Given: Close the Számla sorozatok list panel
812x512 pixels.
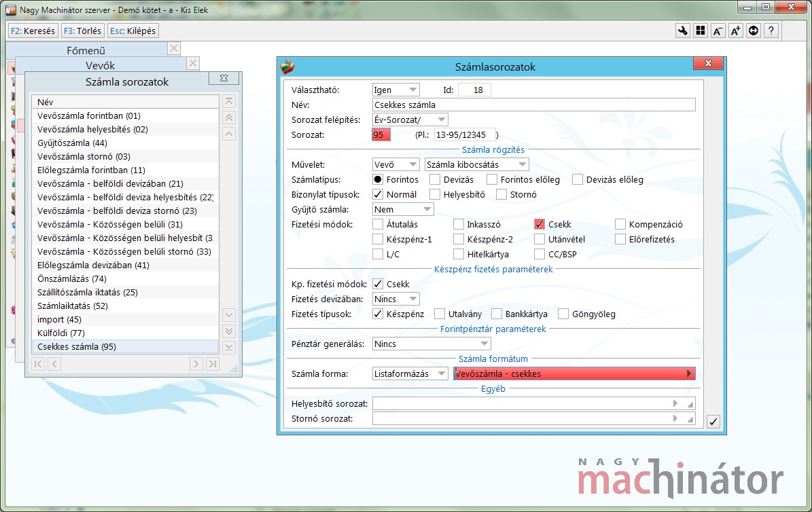Looking at the screenshot, I should point(224,78).
